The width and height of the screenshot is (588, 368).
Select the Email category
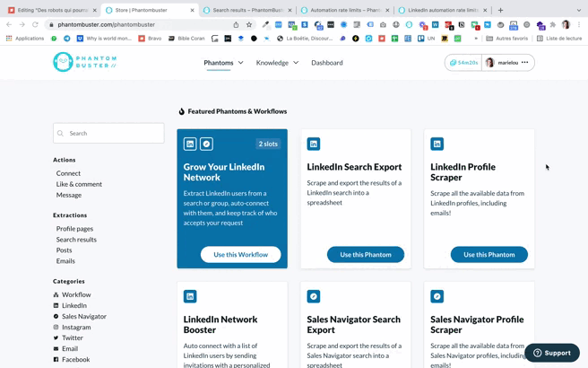pyautogui.click(x=65, y=349)
